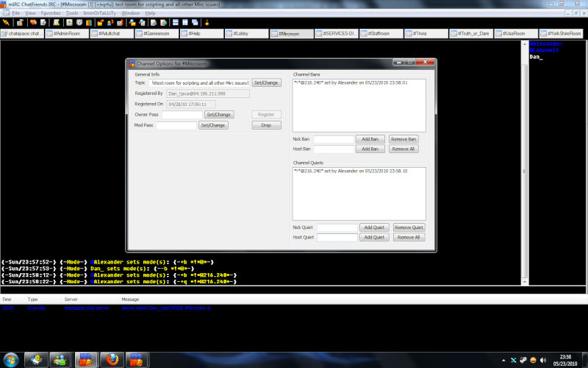Switch to the #Staffroom channel tab
Image resolution: width=588 pixels, height=368 pixels.
[381, 33]
